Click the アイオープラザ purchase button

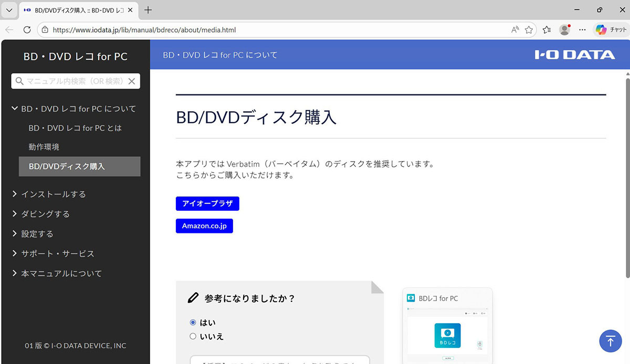(x=207, y=204)
